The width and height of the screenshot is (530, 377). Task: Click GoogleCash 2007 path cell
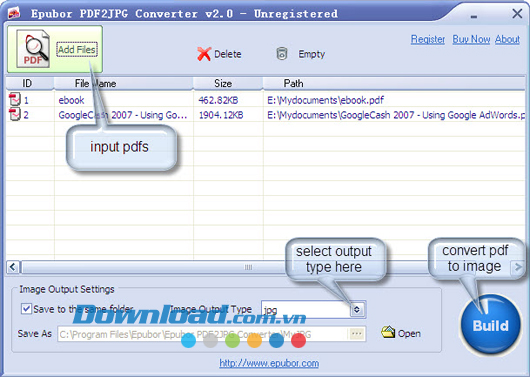click(x=396, y=115)
